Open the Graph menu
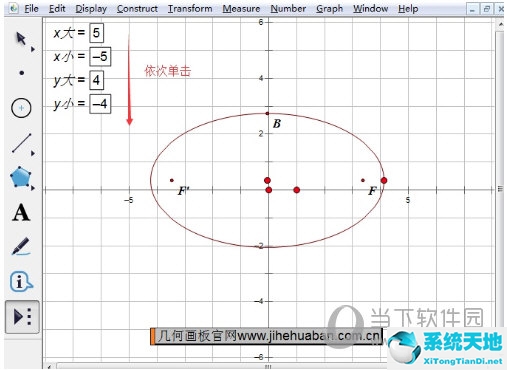507x370 pixels. pos(329,9)
